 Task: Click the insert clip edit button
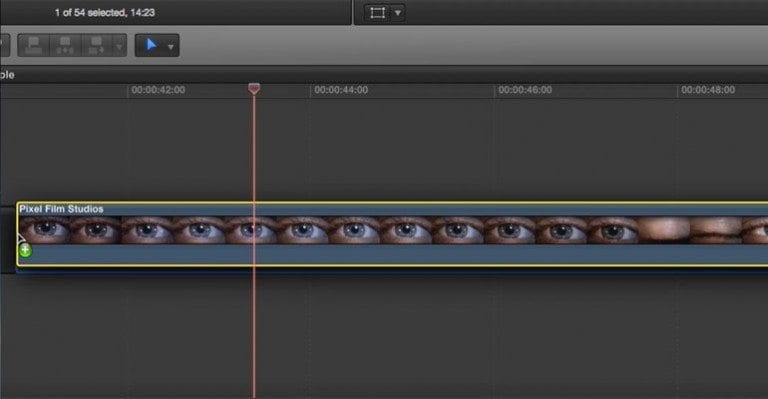tap(65, 46)
